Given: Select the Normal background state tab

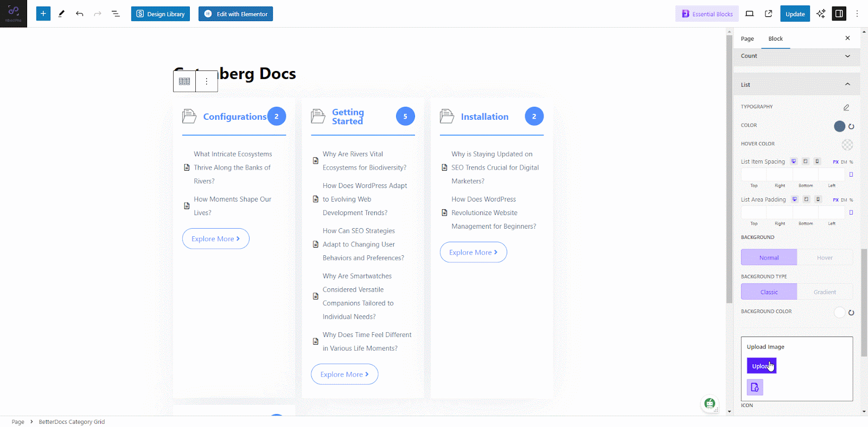Looking at the screenshot, I should pyautogui.click(x=769, y=257).
